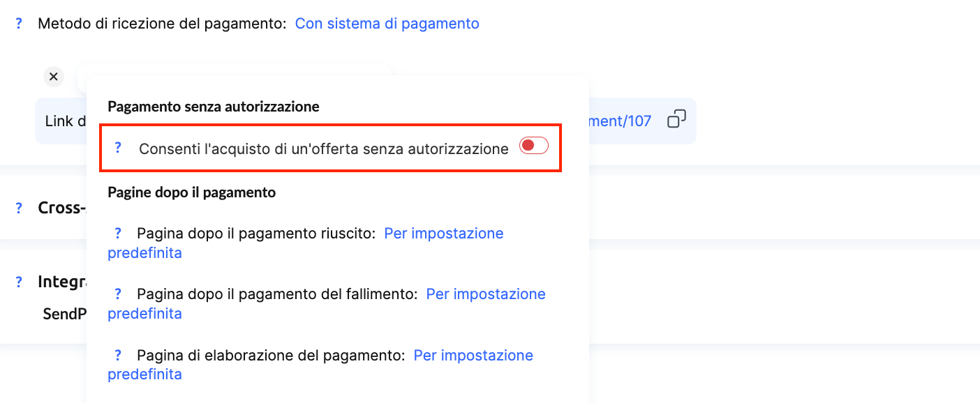Image resolution: width=980 pixels, height=403 pixels.
Task: Show help for Pagina dopo il pagamento del fallimento
Action: click(118, 294)
